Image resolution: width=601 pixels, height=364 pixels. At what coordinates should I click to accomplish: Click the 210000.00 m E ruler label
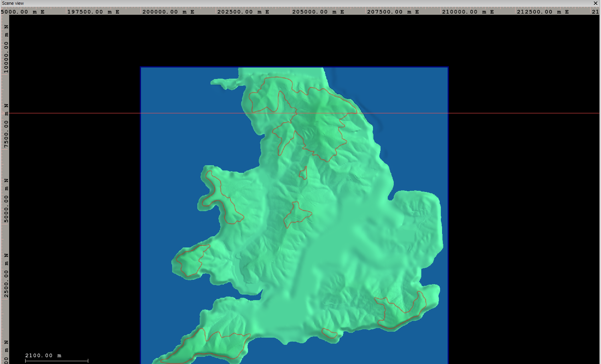[x=468, y=12]
